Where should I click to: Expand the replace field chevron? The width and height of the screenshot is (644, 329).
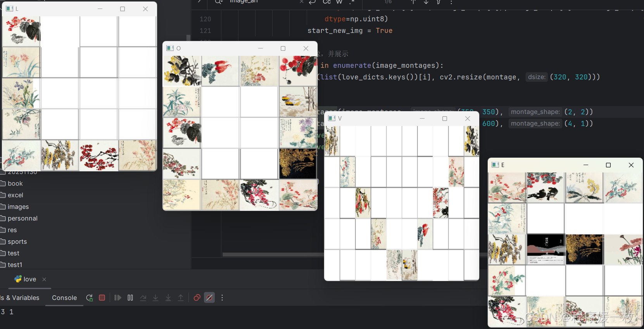tap(199, 2)
